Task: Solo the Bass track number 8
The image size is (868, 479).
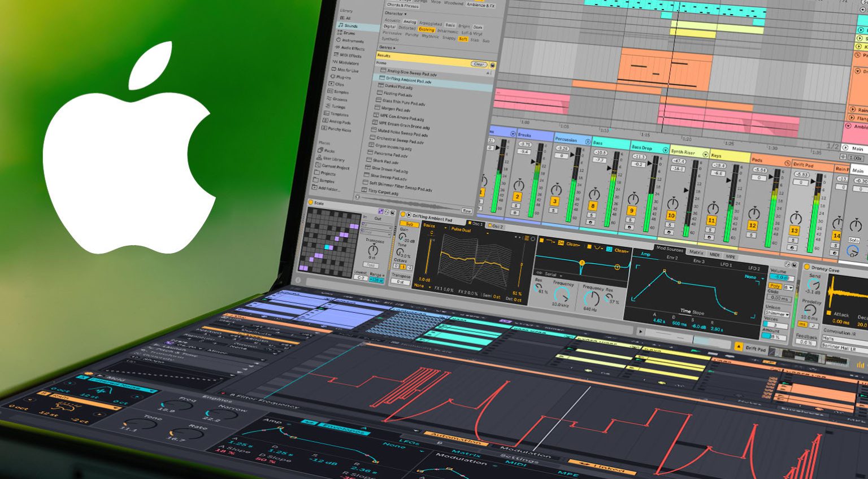Action: coord(592,215)
